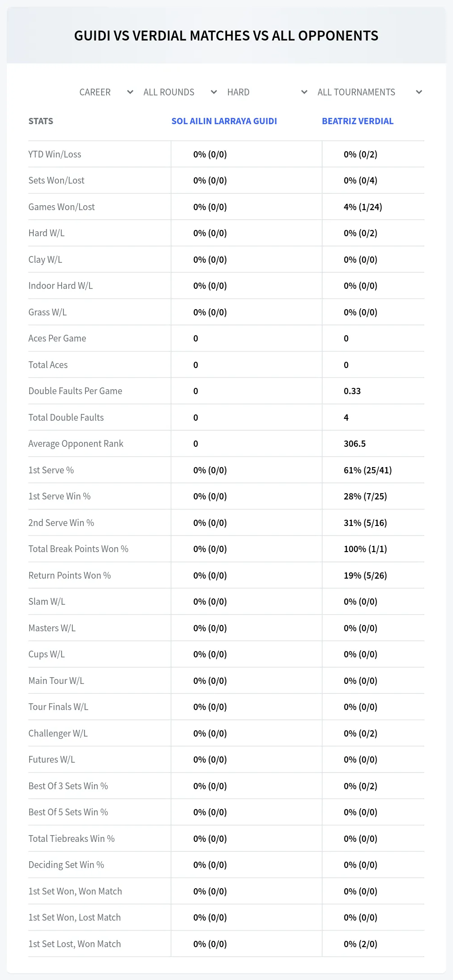
Task: Click the Return Points Won 19% (5/26) value
Action: click(x=365, y=575)
